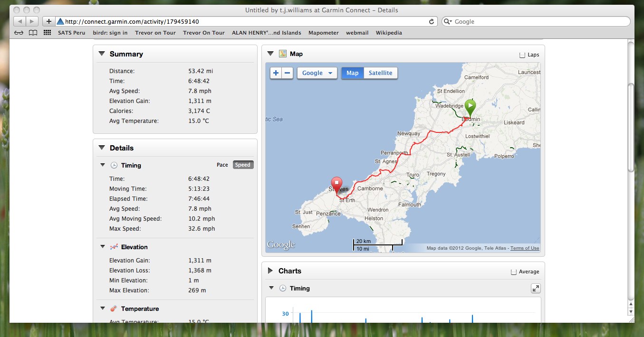This screenshot has height=337, width=644.
Task: Collapse the Elevation details section
Action: 102,247
